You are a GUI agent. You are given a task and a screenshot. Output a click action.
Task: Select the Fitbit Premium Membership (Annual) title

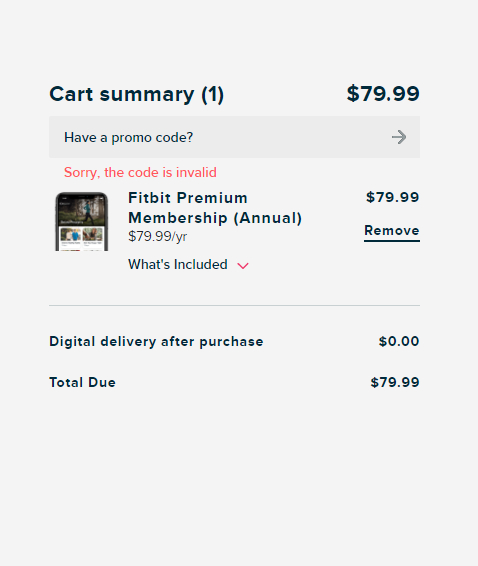[215, 208]
